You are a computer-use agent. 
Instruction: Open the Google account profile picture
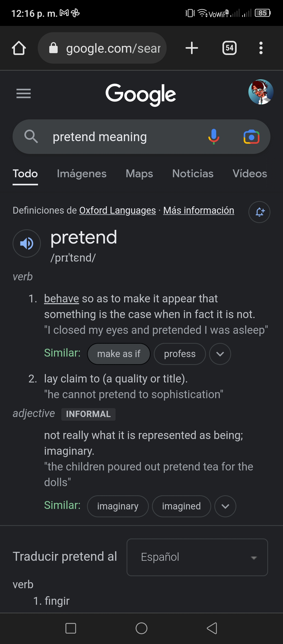click(261, 92)
